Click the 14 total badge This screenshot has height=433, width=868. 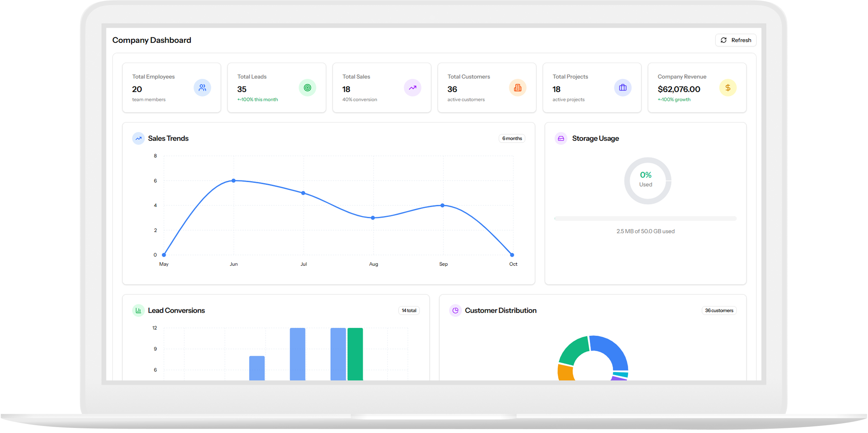(409, 310)
